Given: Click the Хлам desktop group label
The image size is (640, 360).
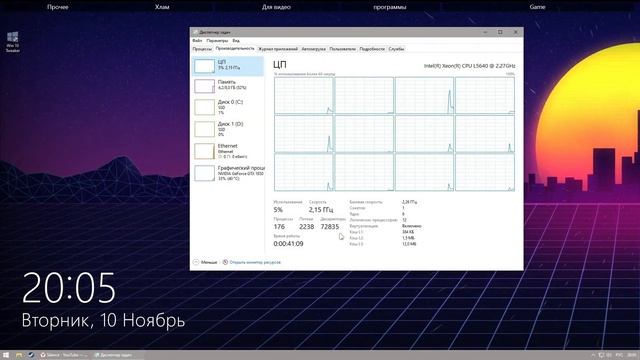Looking at the screenshot, I should (162, 7).
